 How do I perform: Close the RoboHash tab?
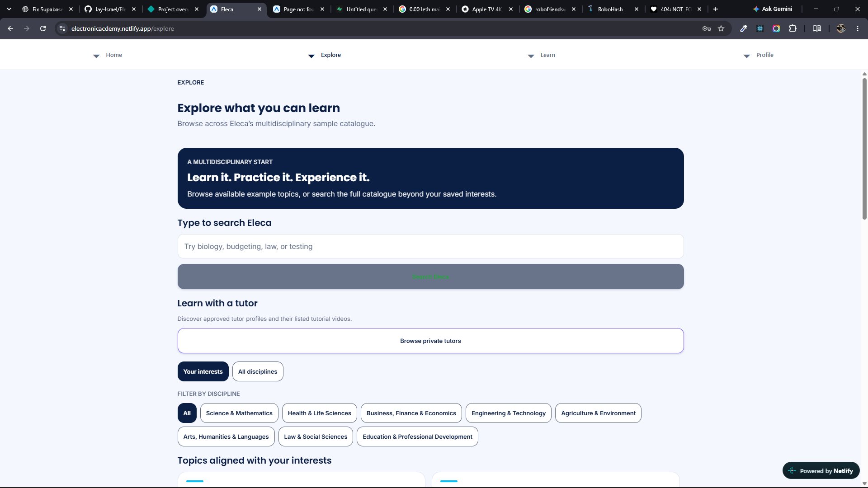point(637,9)
